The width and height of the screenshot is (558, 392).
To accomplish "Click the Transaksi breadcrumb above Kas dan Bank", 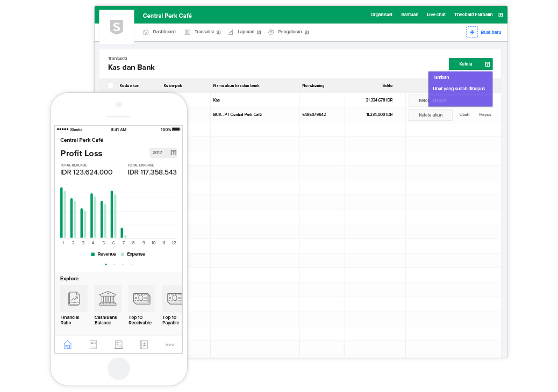I will tap(117, 59).
